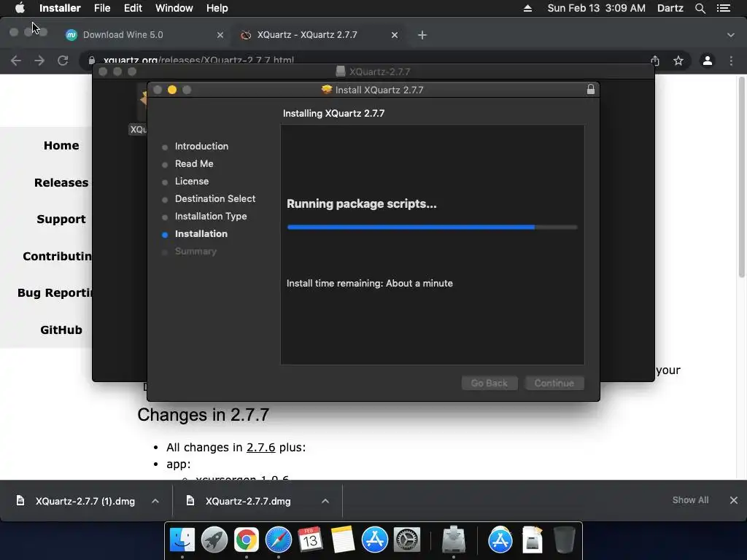The image size is (747, 560).
Task: Select the License step in sidebar
Action: click(x=192, y=182)
